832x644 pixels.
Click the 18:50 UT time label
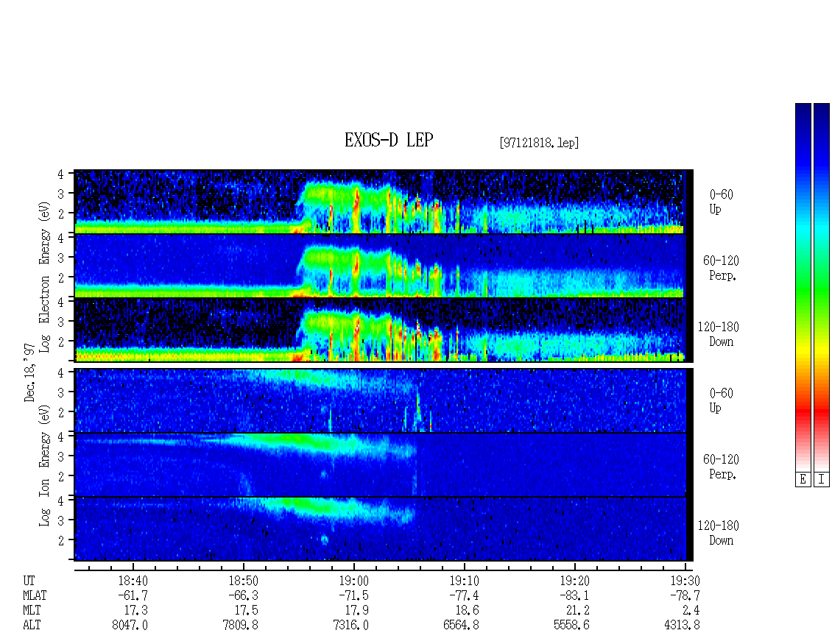coord(243,581)
